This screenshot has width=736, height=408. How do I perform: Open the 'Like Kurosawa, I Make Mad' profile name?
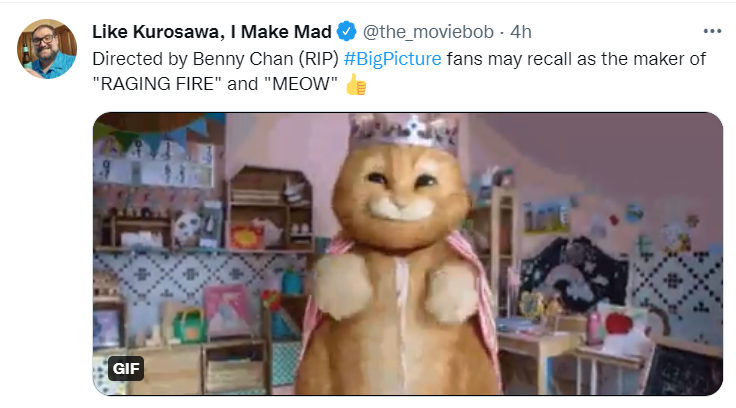pos(212,32)
